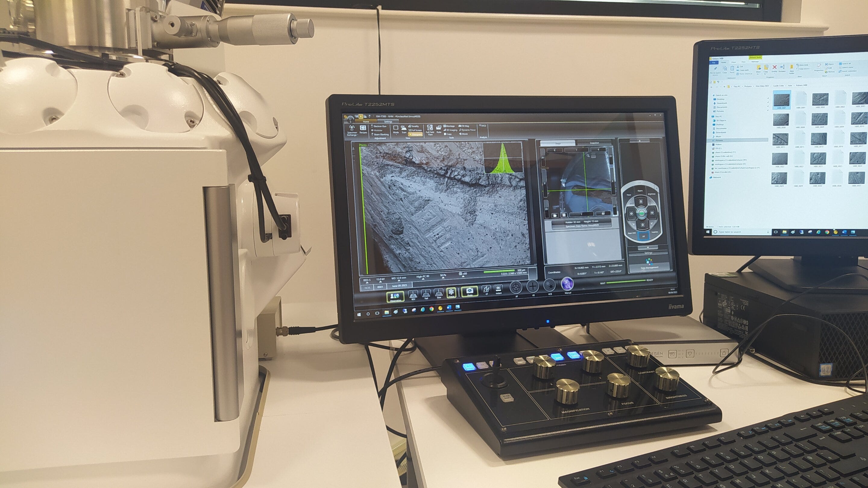Expand the BED-S detector selector
This screenshot has width=868, height=488.
(x=367, y=281)
